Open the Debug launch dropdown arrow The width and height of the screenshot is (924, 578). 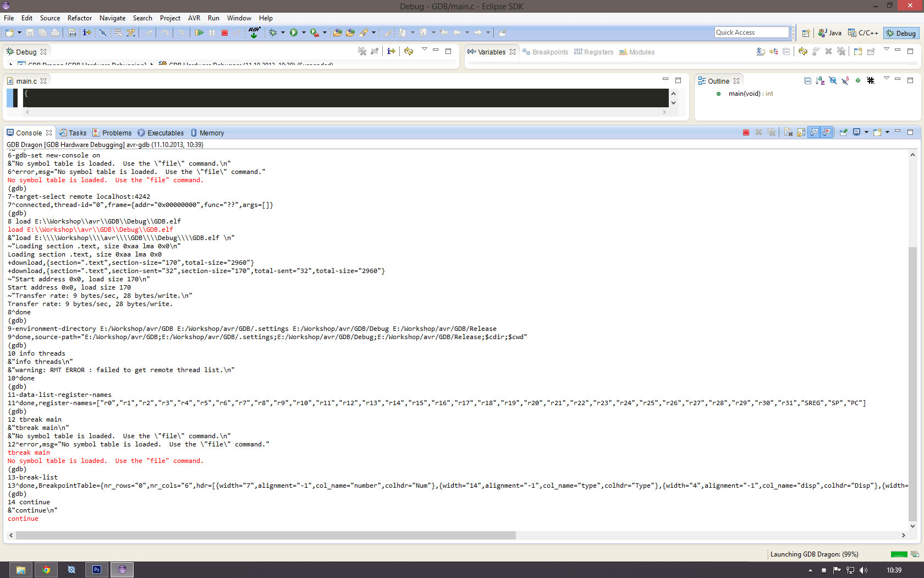[x=283, y=33]
